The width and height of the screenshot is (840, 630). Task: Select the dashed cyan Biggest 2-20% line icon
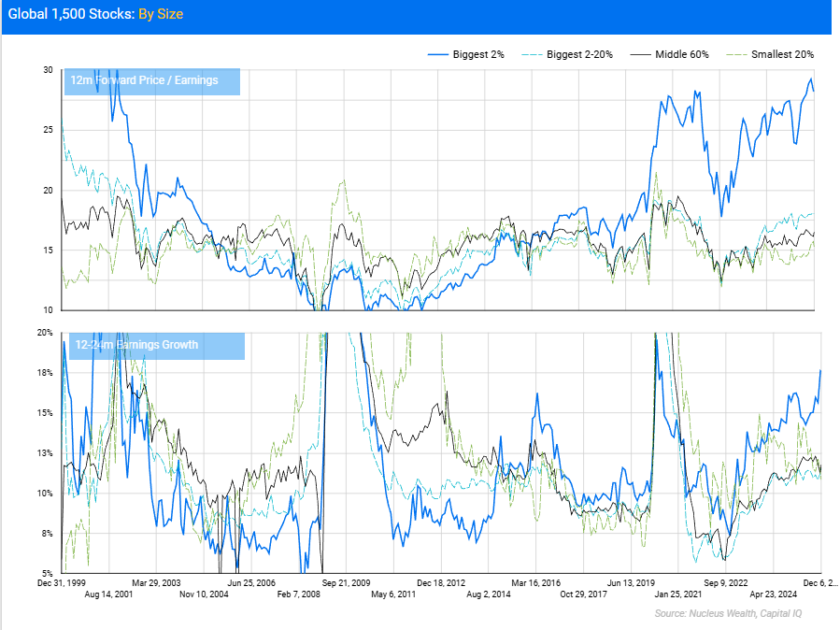pos(532,54)
